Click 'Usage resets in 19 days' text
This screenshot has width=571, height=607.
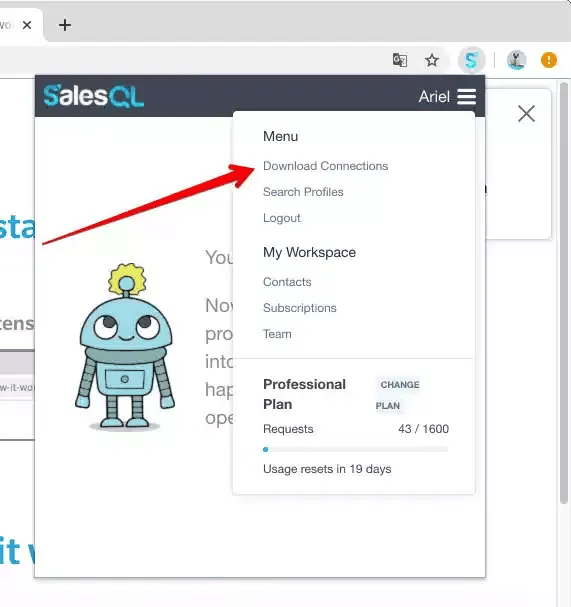[x=327, y=469]
